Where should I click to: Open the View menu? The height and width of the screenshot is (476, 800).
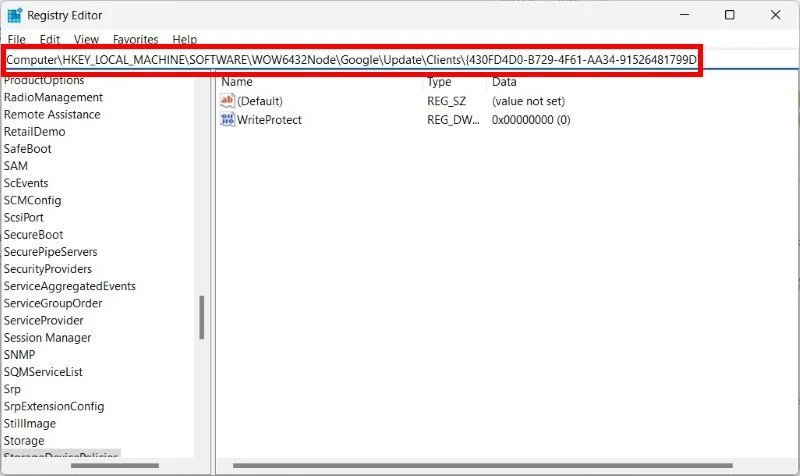point(86,39)
